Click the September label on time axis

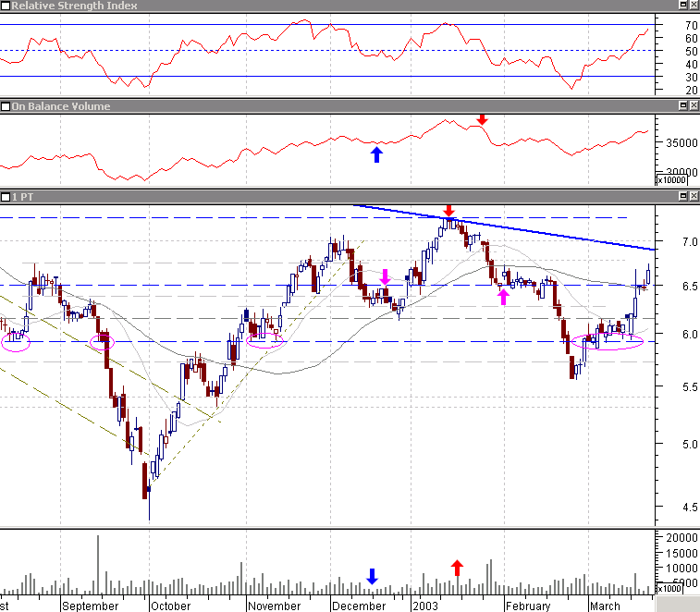point(91,606)
